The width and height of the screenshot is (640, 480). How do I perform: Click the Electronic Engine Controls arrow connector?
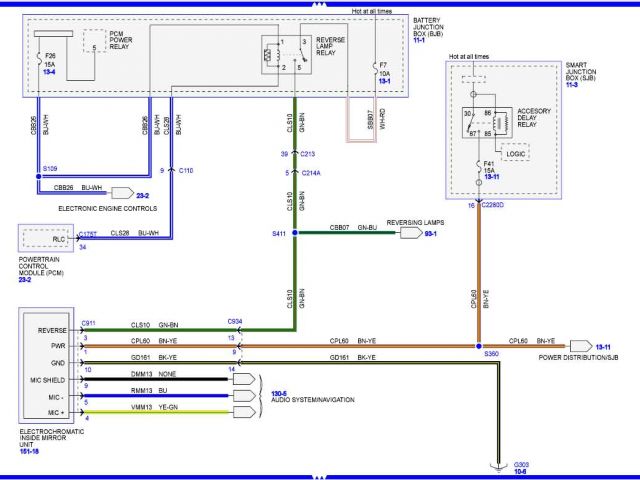pyautogui.click(x=122, y=193)
